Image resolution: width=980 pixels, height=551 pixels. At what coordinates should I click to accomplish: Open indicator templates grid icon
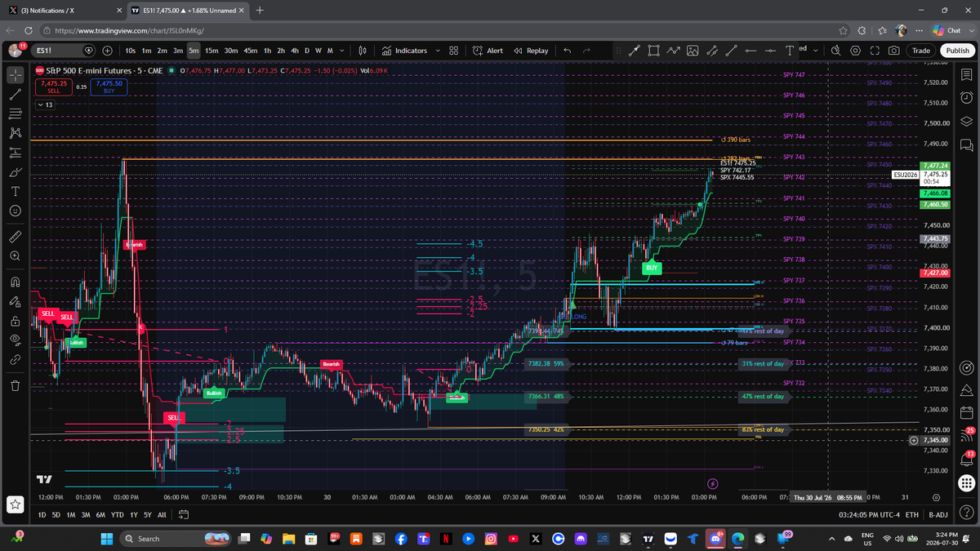pos(455,51)
